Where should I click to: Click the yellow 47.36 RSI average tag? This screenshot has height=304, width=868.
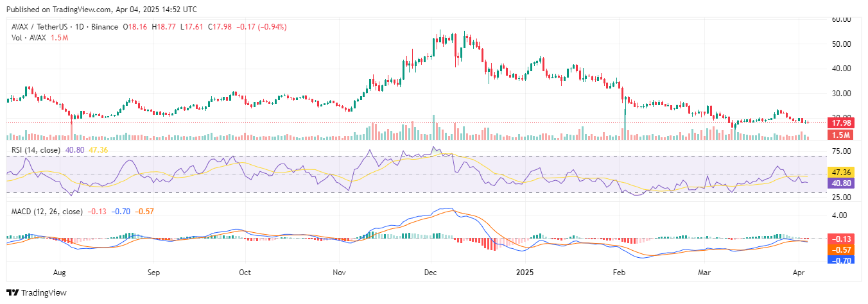pyautogui.click(x=841, y=173)
